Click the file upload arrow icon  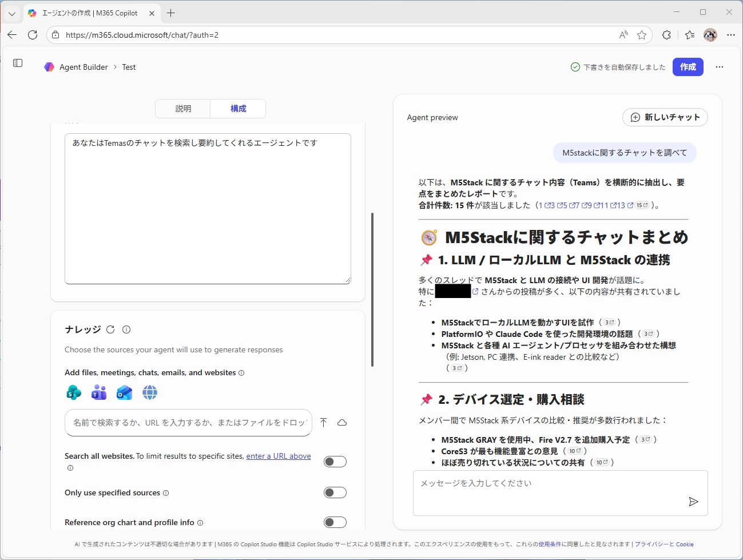323,422
